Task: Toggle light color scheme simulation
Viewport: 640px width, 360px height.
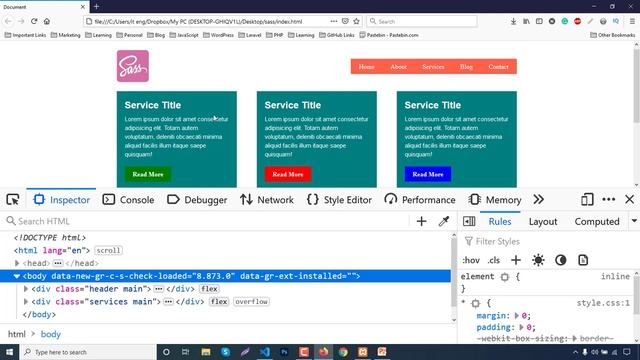Action: click(x=538, y=260)
